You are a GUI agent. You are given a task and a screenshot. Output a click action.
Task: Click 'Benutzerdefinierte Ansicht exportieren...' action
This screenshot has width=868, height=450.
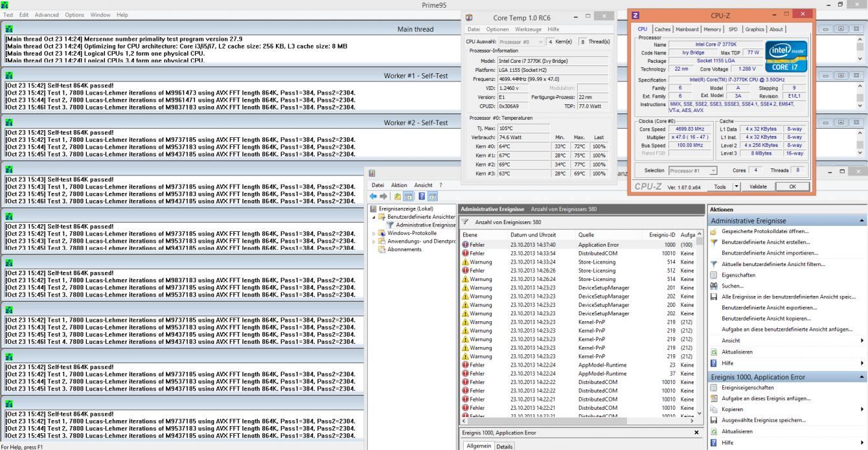769,308
